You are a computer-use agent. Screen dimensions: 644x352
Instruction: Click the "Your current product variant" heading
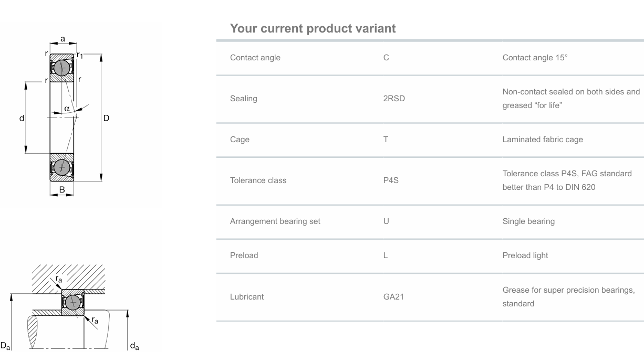[313, 29]
